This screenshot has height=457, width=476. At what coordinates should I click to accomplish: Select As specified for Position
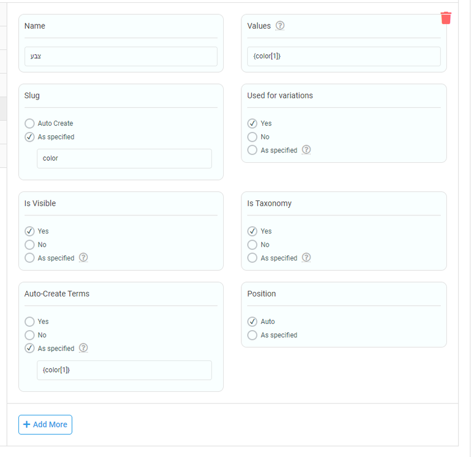(252, 335)
